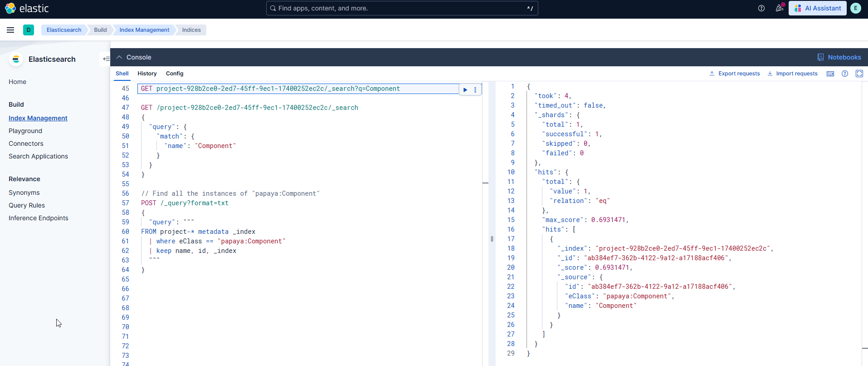Toggle fullscreen console icon
The height and width of the screenshot is (366, 868).
click(x=859, y=74)
